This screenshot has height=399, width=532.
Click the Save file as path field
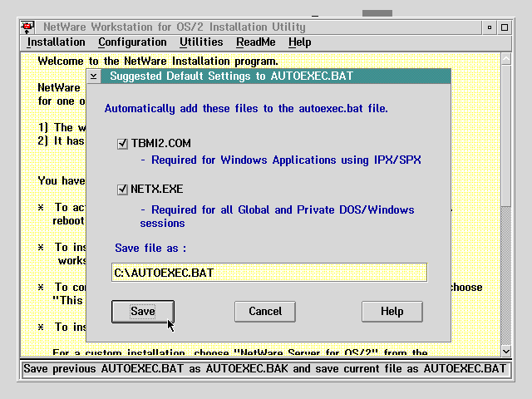click(269, 273)
